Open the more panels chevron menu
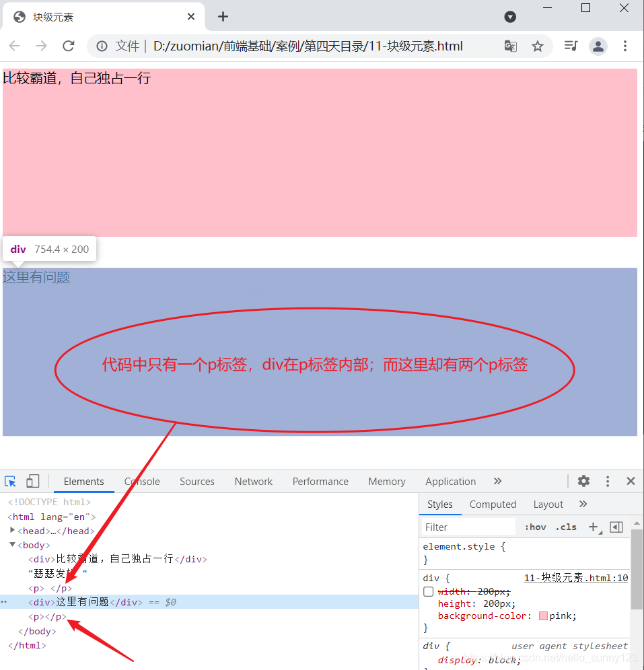This screenshot has width=644, height=670. 497,481
